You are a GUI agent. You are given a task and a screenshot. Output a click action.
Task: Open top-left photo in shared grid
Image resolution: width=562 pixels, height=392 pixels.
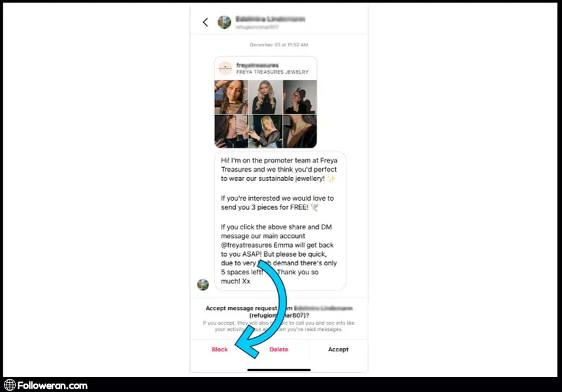click(231, 97)
